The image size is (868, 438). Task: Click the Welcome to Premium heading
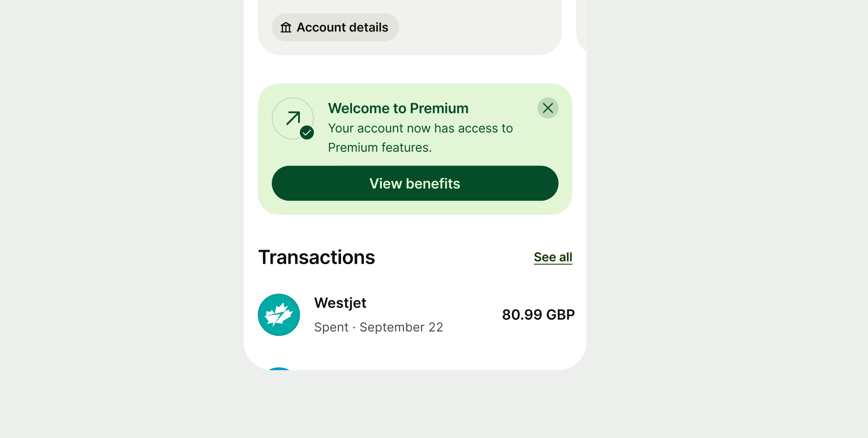click(398, 108)
